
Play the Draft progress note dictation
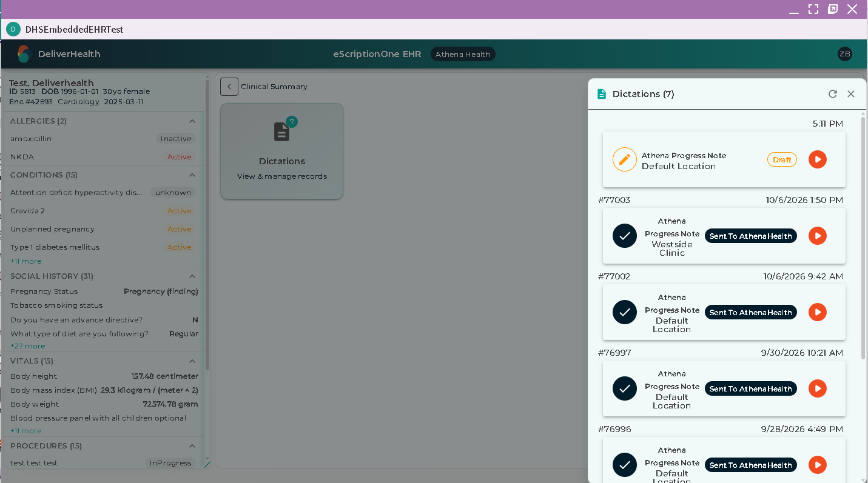(818, 159)
